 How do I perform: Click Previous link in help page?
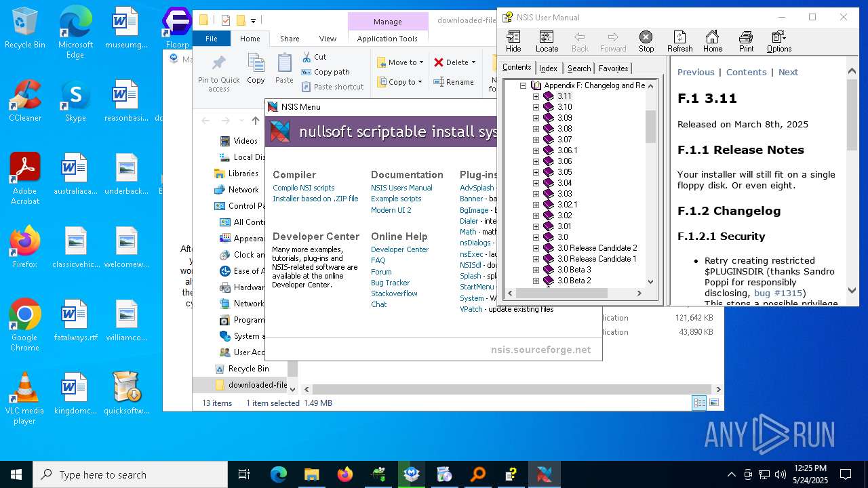[696, 73]
